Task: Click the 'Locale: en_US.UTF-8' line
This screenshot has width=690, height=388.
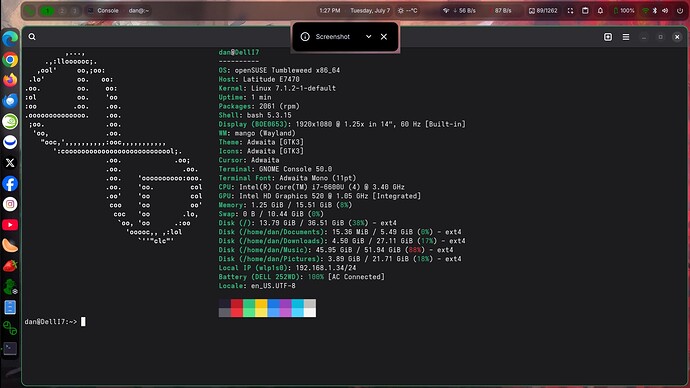Action: (257, 286)
